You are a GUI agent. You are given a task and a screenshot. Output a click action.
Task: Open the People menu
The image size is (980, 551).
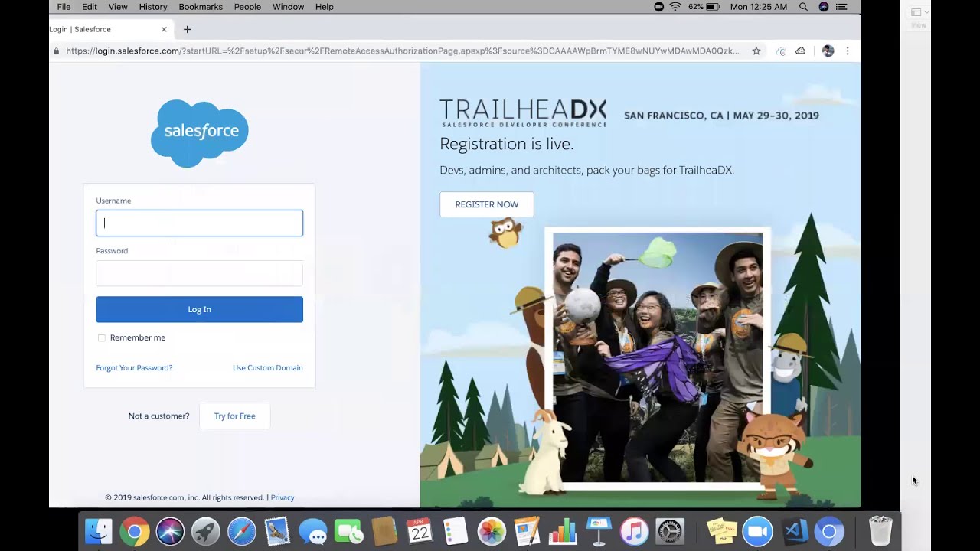coord(247,7)
